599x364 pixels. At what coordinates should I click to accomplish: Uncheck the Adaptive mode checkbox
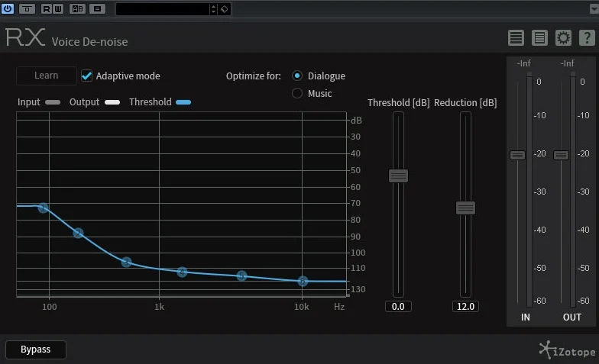(87, 76)
